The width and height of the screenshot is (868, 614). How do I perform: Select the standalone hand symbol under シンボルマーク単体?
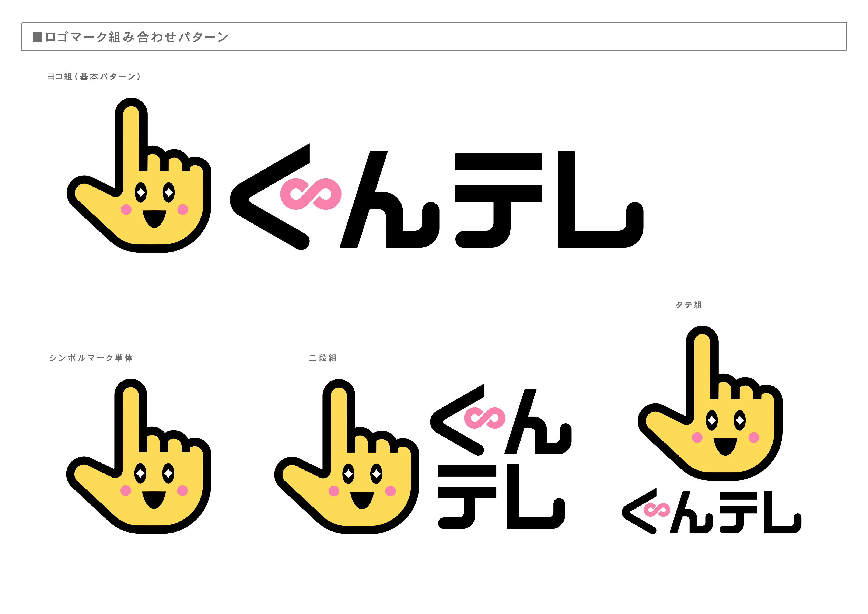(x=139, y=456)
